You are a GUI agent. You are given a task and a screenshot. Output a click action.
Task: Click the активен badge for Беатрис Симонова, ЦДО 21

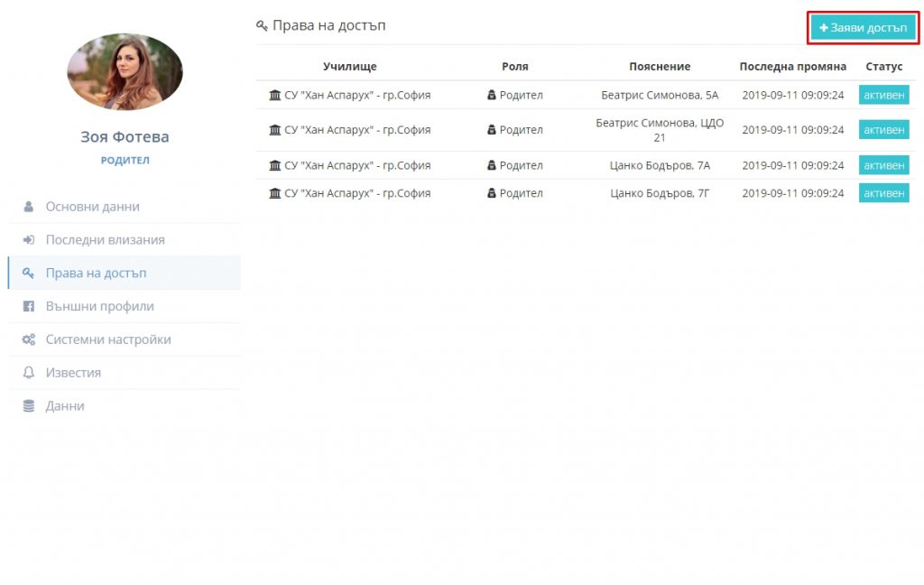(884, 130)
